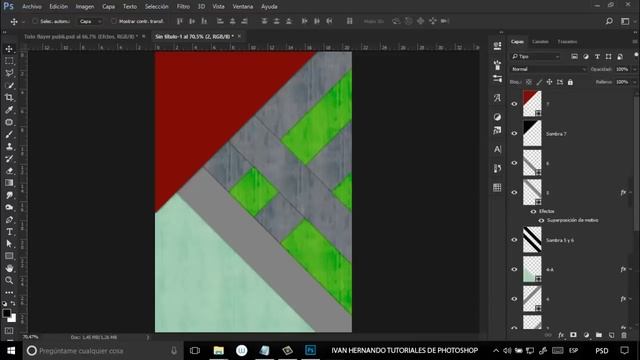This screenshot has height=360, width=640.
Task: Open the Ventana menu
Action: point(243,7)
